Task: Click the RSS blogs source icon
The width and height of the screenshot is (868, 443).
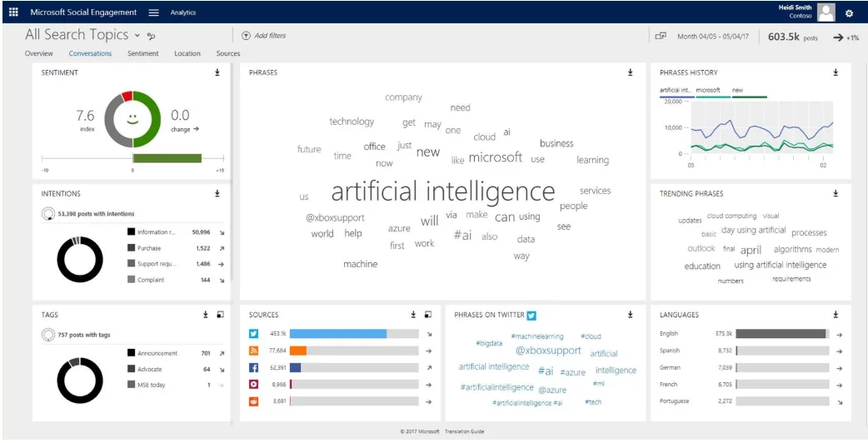Action: pyautogui.click(x=254, y=351)
